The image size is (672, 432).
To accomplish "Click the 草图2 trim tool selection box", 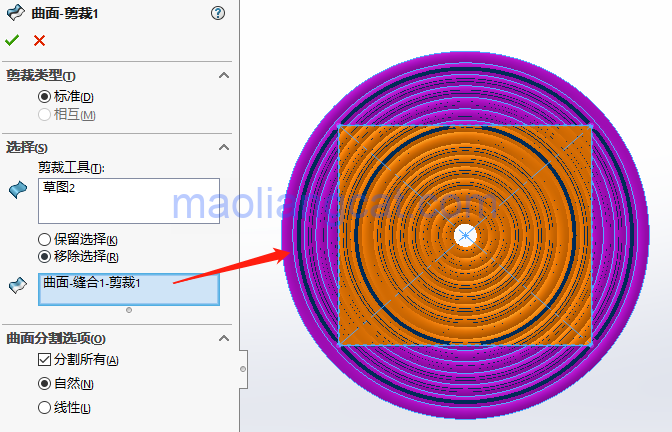I will click(129, 201).
